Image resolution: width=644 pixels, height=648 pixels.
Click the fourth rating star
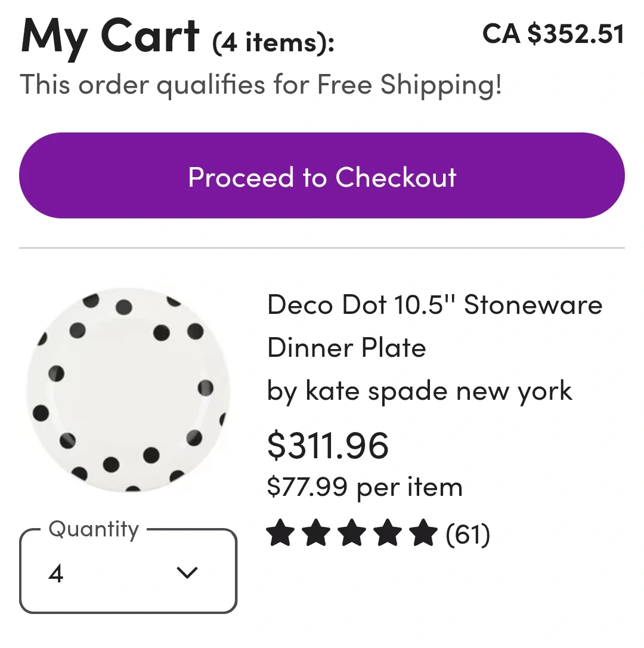(388, 533)
